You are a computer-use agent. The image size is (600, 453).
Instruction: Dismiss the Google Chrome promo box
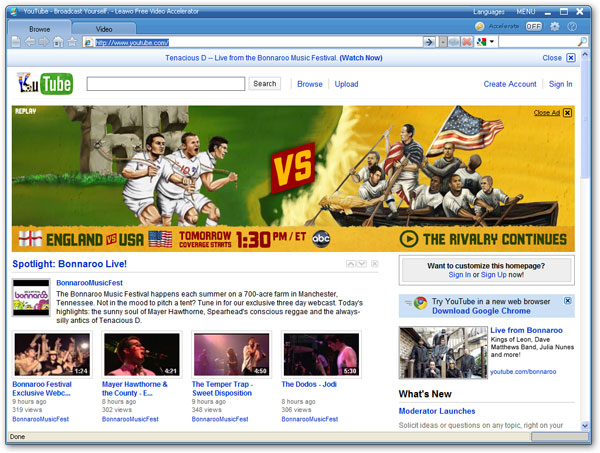point(568,301)
